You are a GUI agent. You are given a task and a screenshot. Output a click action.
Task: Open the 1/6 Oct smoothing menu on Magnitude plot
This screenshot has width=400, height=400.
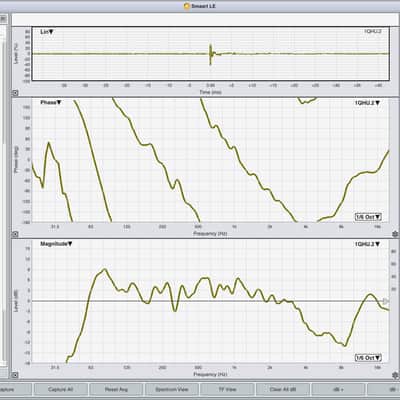click(368, 358)
